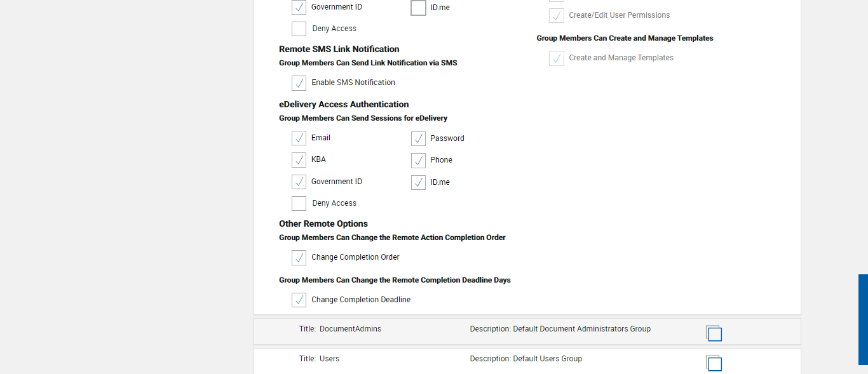Toggle the Enable SMS Notification checkbox
The height and width of the screenshot is (374, 868).
[299, 83]
